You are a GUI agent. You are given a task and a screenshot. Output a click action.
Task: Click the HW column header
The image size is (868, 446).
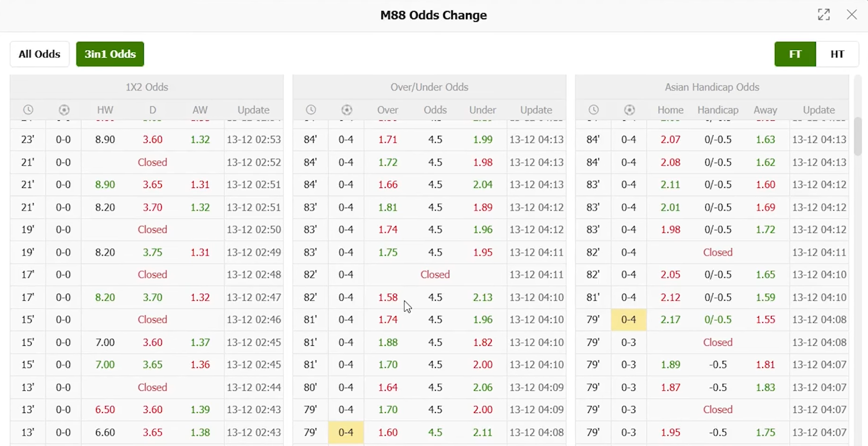(105, 110)
